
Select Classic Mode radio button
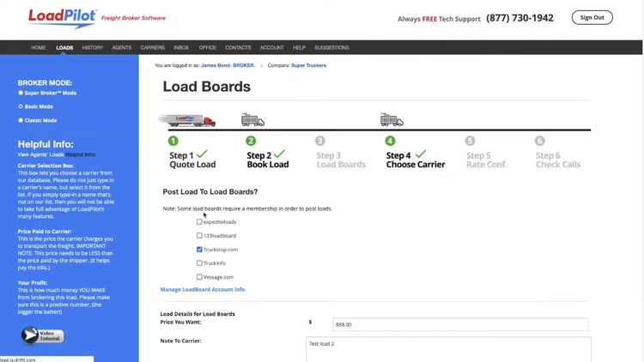pyautogui.click(x=21, y=120)
